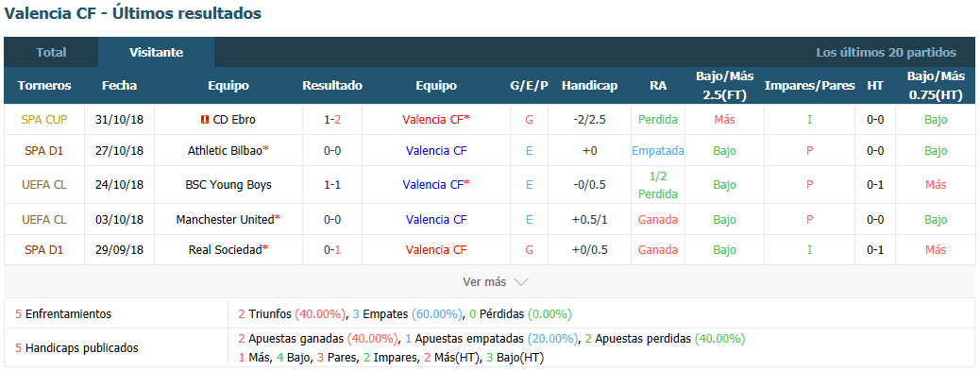The image size is (980, 370).
Task: Click the red Valencia CF name in the 31/10/18 row
Action: tap(433, 119)
